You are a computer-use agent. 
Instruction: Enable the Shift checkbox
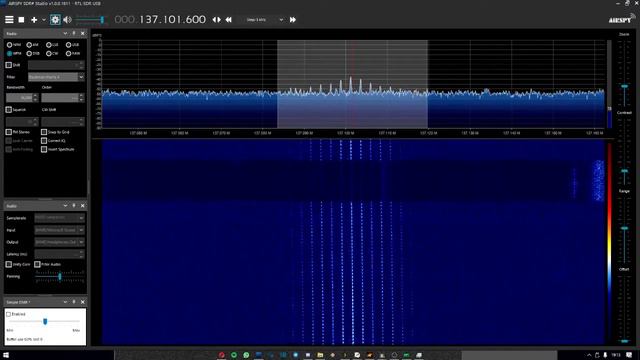tap(9, 65)
